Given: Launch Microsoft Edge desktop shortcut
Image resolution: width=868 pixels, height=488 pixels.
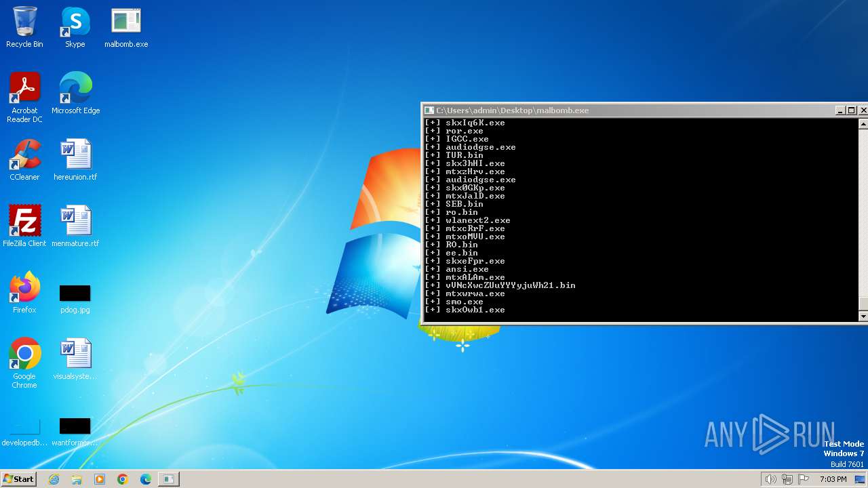Looking at the screenshot, I should pyautogui.click(x=75, y=93).
